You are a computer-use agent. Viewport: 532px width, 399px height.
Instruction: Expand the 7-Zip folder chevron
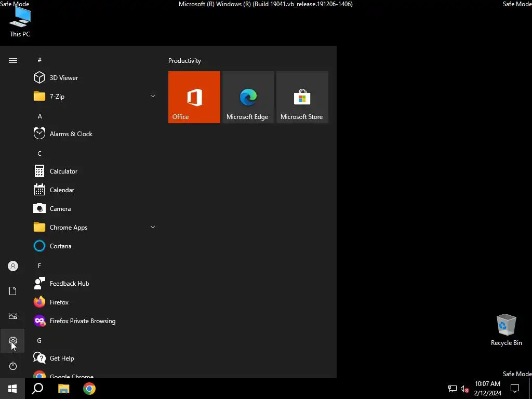tap(153, 96)
